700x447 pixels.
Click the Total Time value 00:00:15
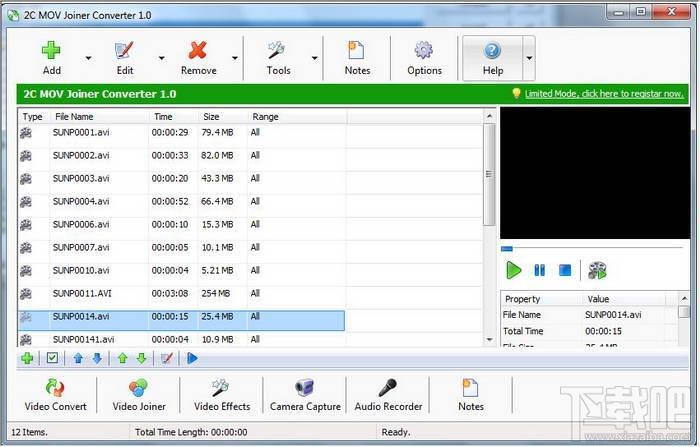603,331
